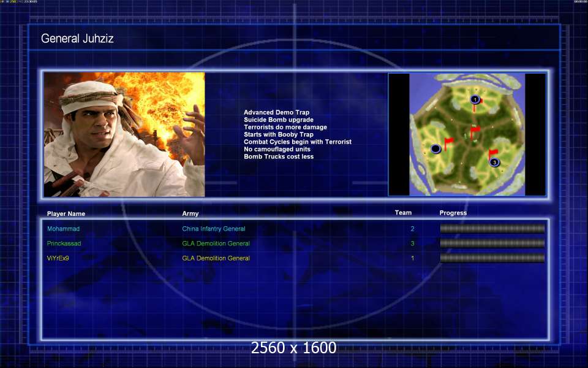The height and width of the screenshot is (368, 588).
Task: Select player name ViYrEx9
Action: (58, 258)
